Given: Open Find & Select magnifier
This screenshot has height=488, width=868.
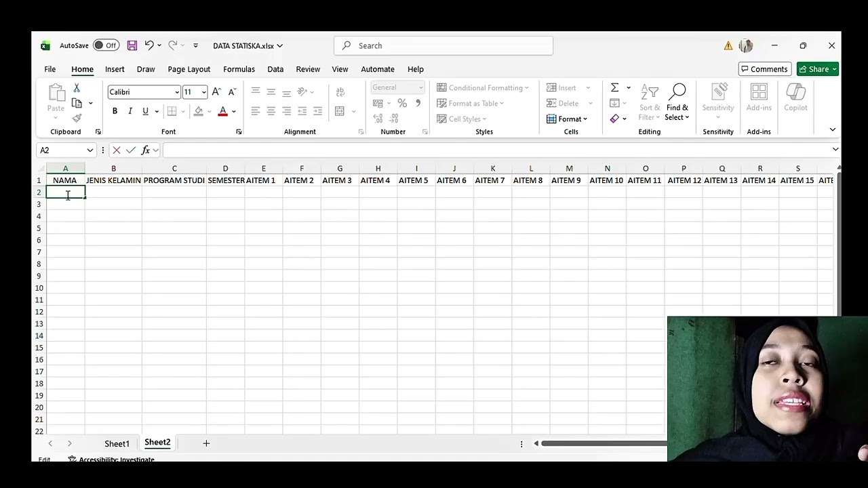Looking at the screenshot, I should [x=677, y=103].
